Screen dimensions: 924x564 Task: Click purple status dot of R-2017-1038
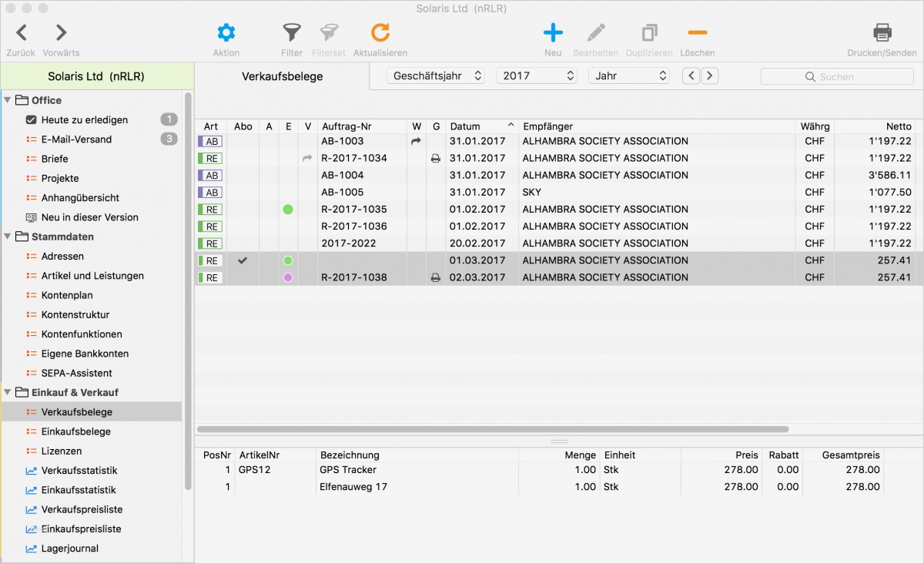[x=288, y=277]
